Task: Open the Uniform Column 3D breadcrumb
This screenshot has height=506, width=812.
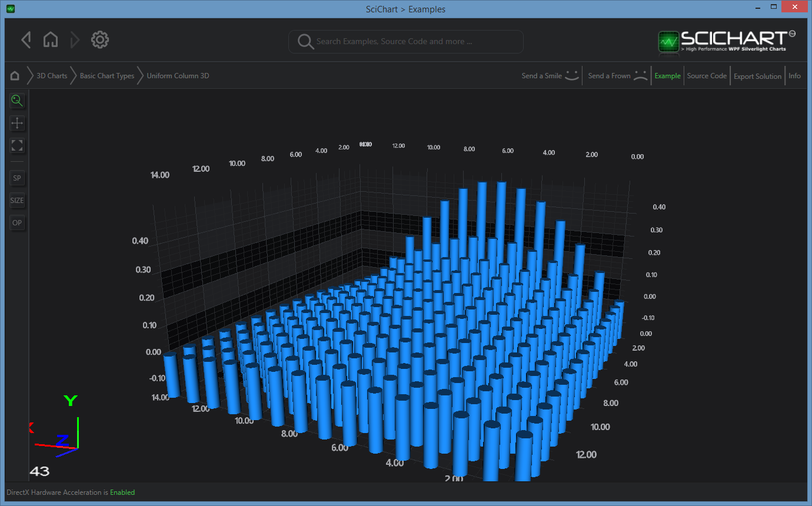Action: pos(178,76)
